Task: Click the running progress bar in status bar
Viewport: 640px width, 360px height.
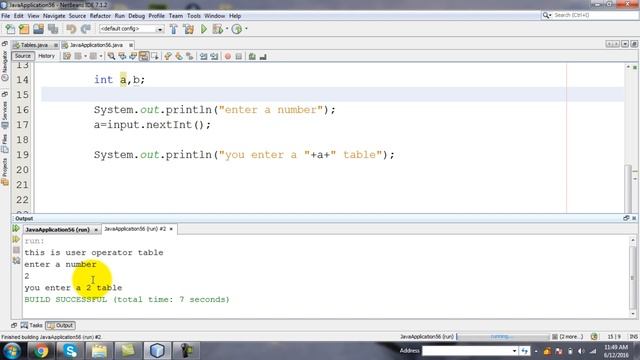Action: (503, 337)
